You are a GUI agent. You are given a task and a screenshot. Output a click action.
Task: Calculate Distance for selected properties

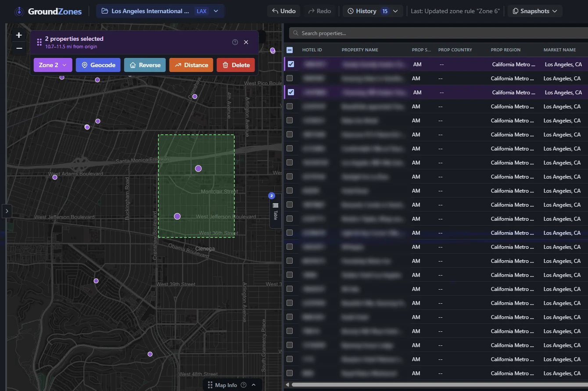coord(191,65)
